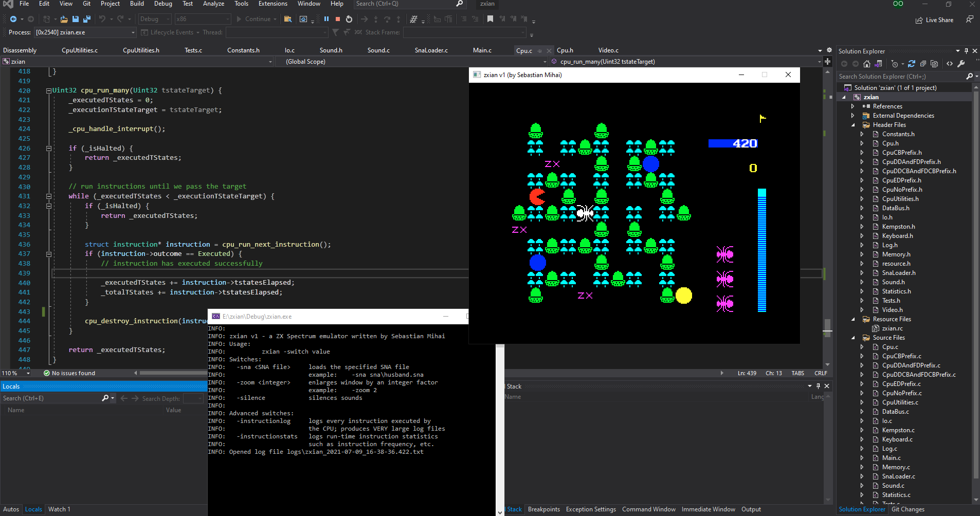Click the Step Over icon
Image resolution: width=980 pixels, height=516 pixels.
pos(387,19)
